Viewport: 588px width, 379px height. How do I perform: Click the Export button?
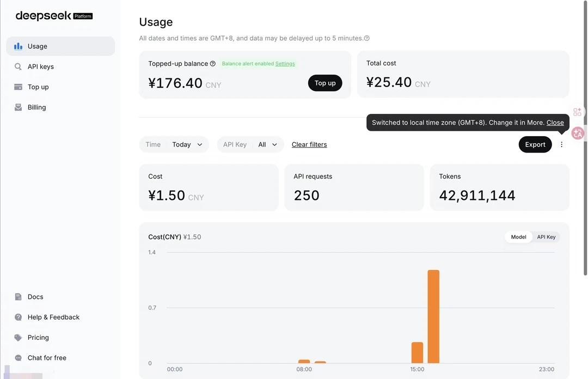coord(535,144)
